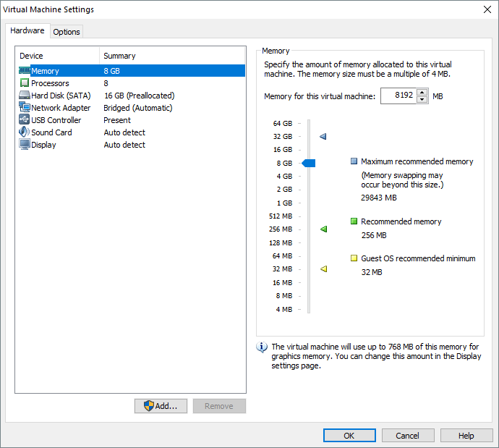Select the Display monitor icon
Image resolution: width=499 pixels, height=448 pixels.
(25, 145)
